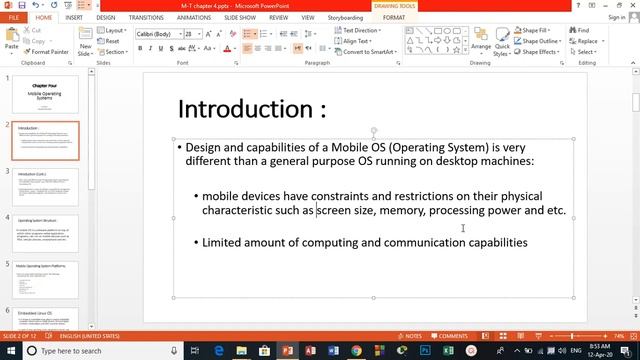
Task: Toggle text Shadow formatting
Action: click(171, 49)
